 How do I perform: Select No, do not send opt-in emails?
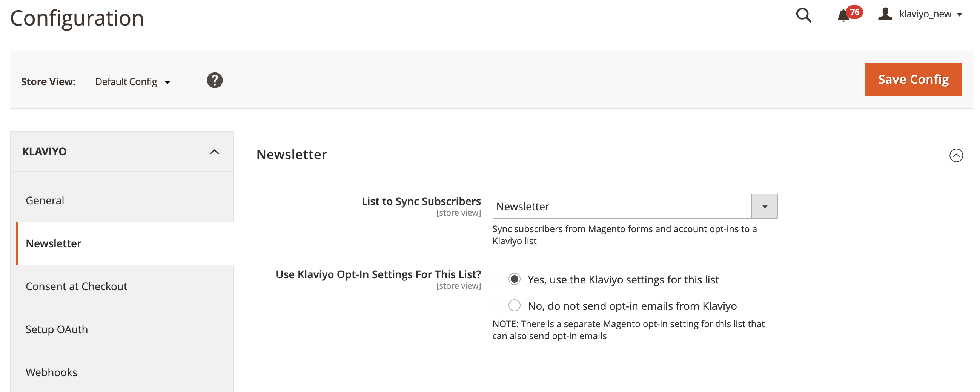pyautogui.click(x=515, y=305)
